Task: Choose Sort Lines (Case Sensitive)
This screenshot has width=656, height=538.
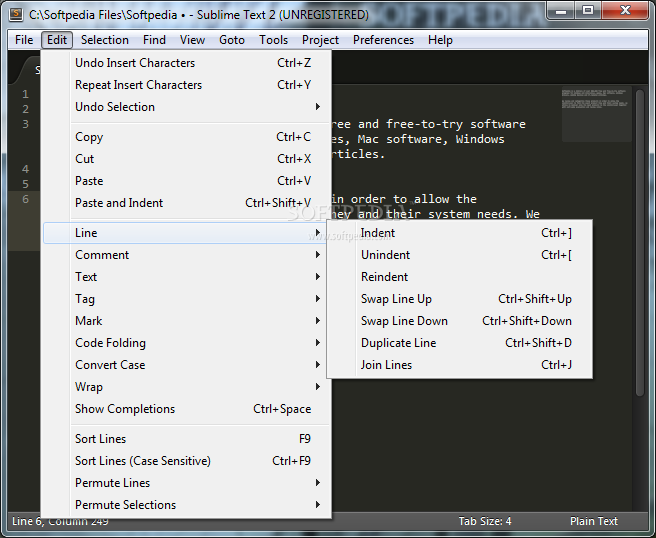Action: pyautogui.click(x=187, y=461)
